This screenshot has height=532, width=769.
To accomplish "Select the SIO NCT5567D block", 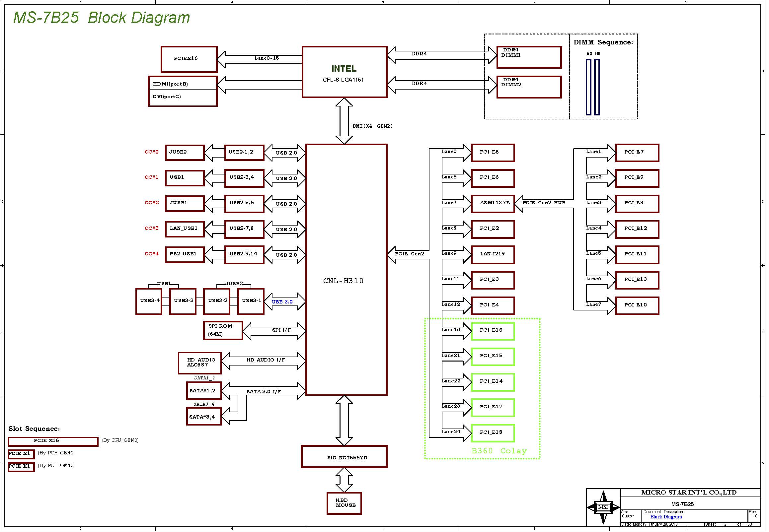I will (x=344, y=457).
